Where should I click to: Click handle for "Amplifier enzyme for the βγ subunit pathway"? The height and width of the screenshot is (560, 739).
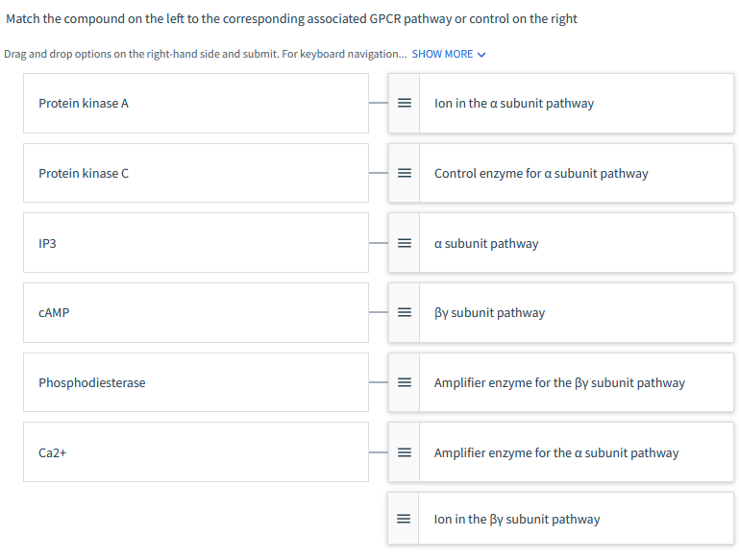coord(405,383)
